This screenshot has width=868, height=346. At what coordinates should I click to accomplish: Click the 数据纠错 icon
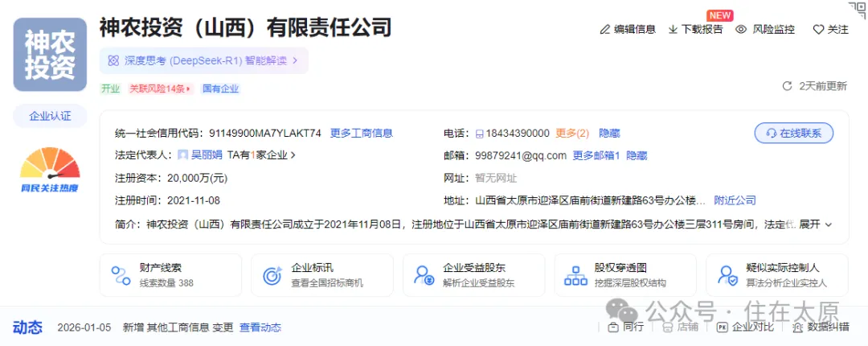coord(797,327)
